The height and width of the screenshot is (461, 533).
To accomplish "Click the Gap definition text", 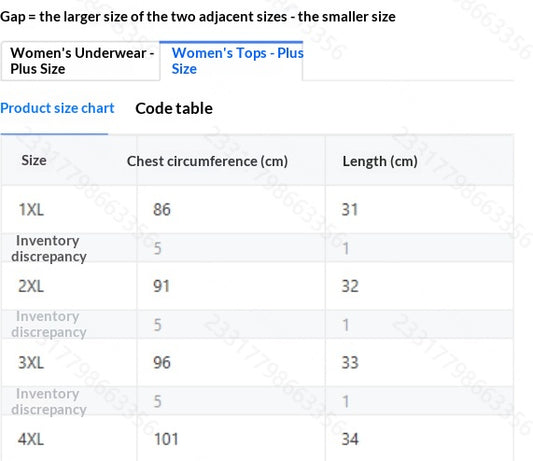I will click(198, 17).
